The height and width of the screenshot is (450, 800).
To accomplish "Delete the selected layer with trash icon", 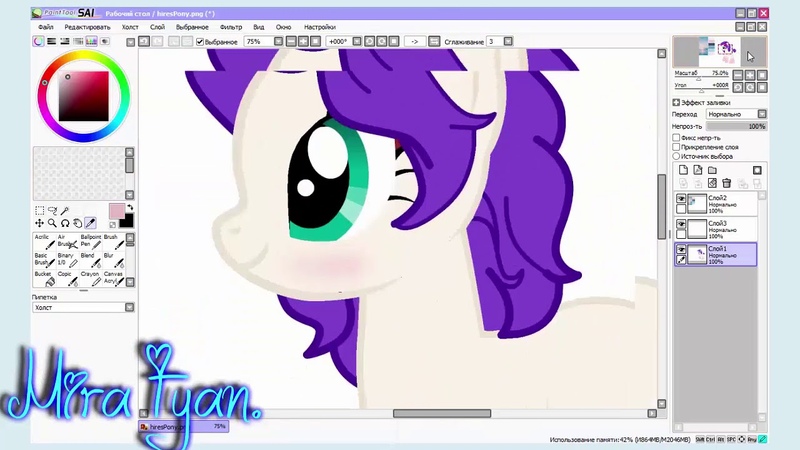I will point(727,183).
